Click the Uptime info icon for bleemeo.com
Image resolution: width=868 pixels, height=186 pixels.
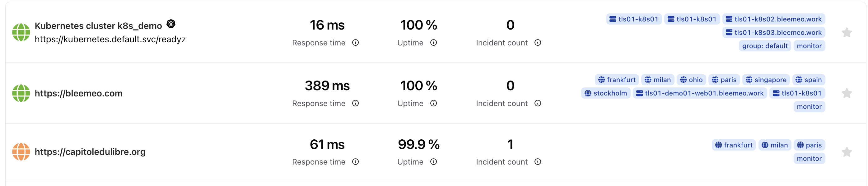pyautogui.click(x=434, y=104)
